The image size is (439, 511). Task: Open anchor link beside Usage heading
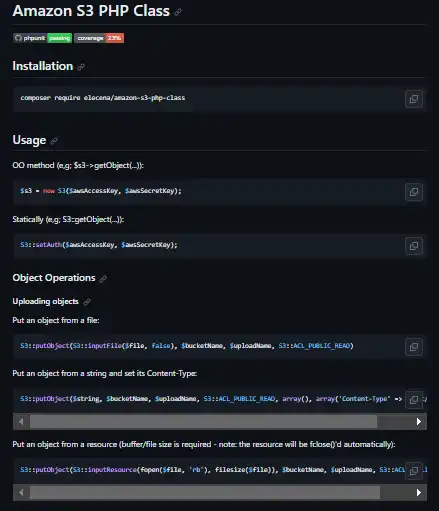54,141
